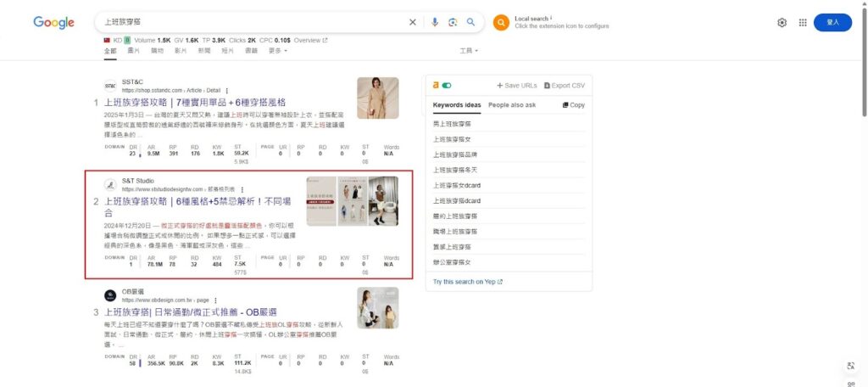Screen dimensions: 868x387
Task: Switch to the 書籍 books tab
Action: [251, 50]
